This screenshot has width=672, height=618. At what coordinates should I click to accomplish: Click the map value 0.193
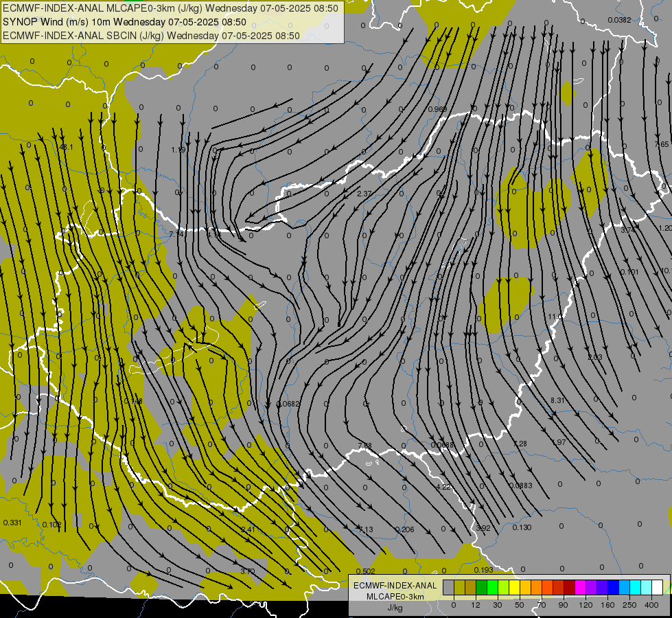[483, 569]
